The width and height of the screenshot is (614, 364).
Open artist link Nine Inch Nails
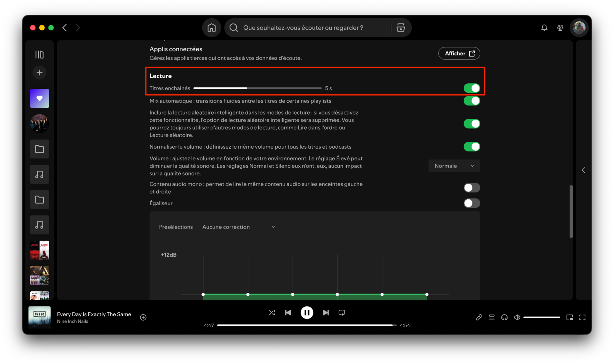(73, 321)
